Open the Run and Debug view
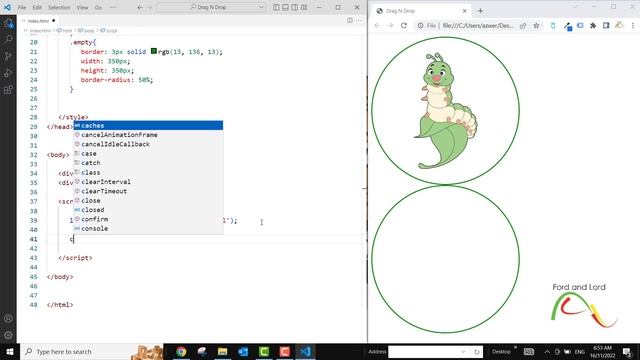 pyautogui.click(x=8, y=73)
